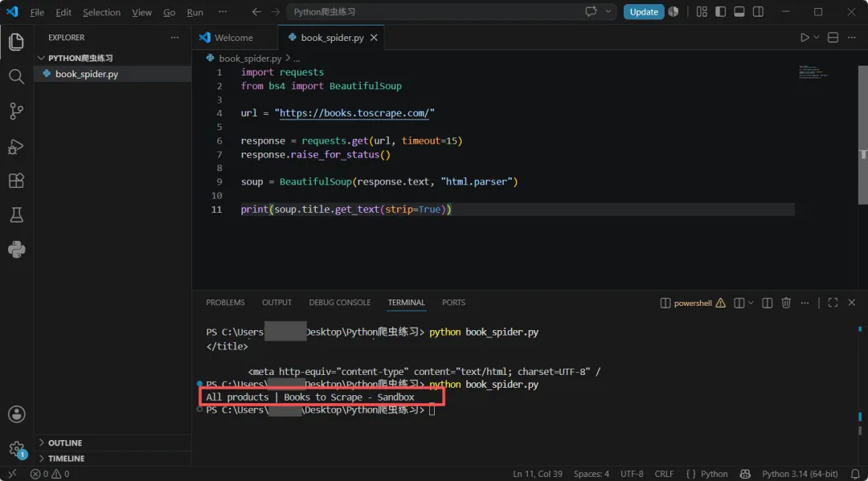The image size is (868, 481).
Task: Open editor More Actions ellipsis
Action: click(x=851, y=38)
